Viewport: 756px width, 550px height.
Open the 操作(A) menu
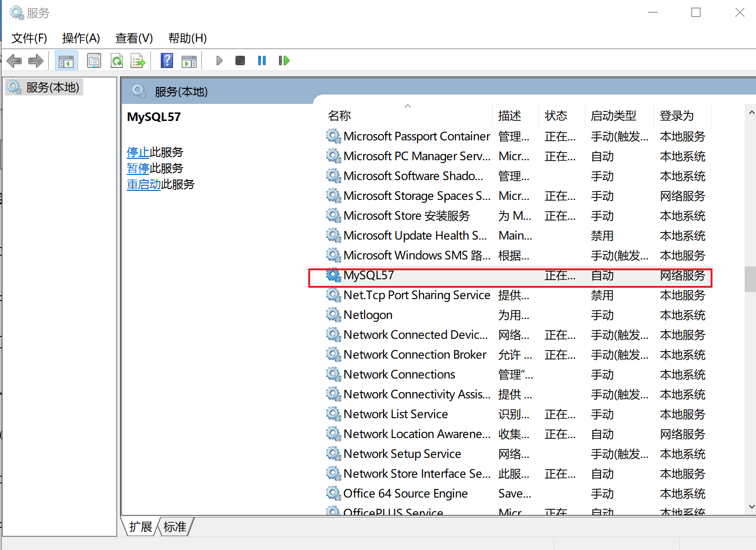(81, 38)
